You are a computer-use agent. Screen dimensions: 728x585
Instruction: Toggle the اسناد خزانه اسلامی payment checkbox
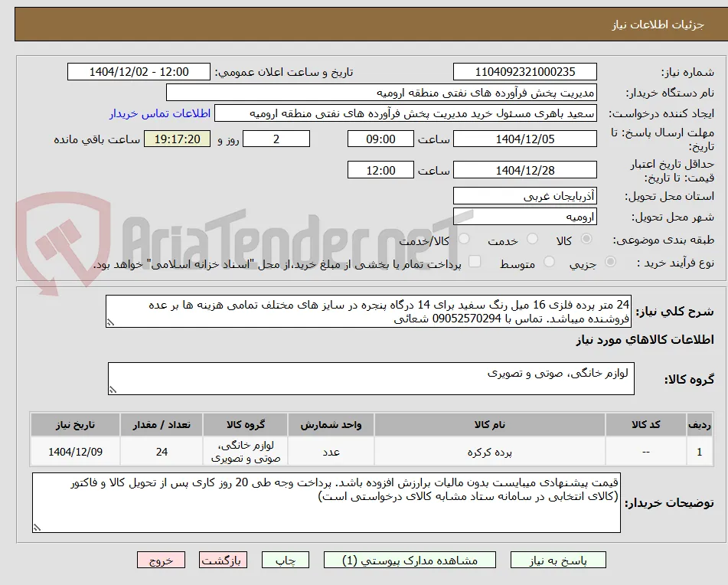(475, 261)
